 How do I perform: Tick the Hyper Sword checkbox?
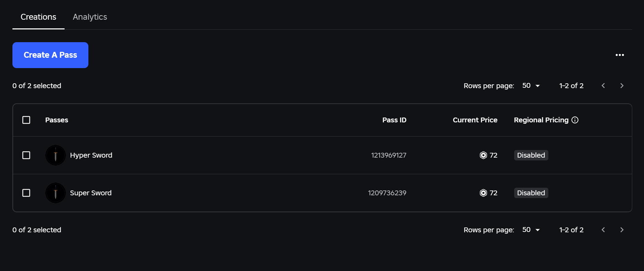tap(26, 155)
